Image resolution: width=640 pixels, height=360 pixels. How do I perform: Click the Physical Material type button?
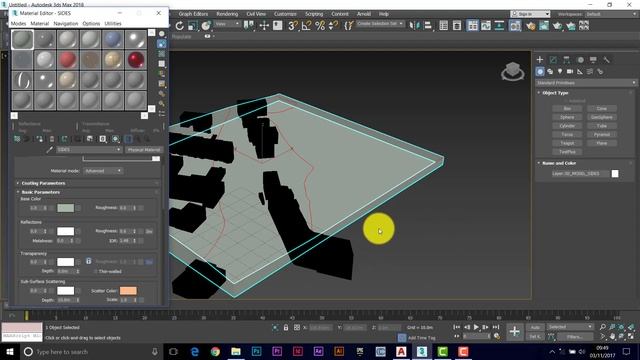144,150
